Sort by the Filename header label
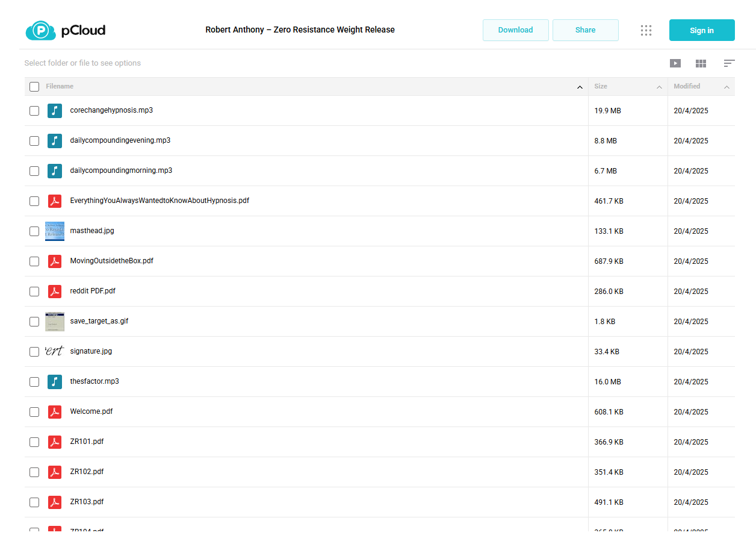The height and width of the screenshot is (553, 756). (x=60, y=86)
